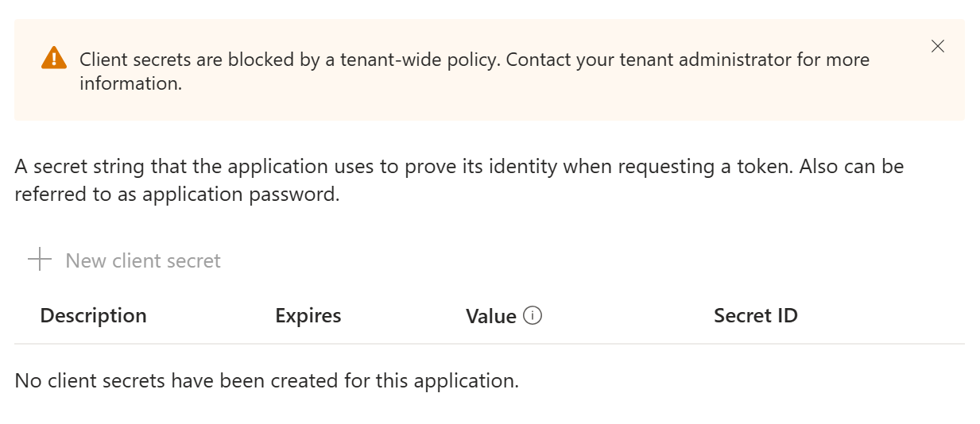Sort by the Description column header
Image resolution: width=980 pixels, height=424 pixels.
pos(93,315)
